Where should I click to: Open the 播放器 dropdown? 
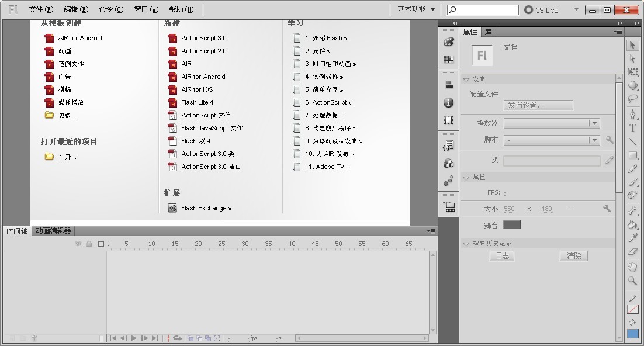(552, 123)
